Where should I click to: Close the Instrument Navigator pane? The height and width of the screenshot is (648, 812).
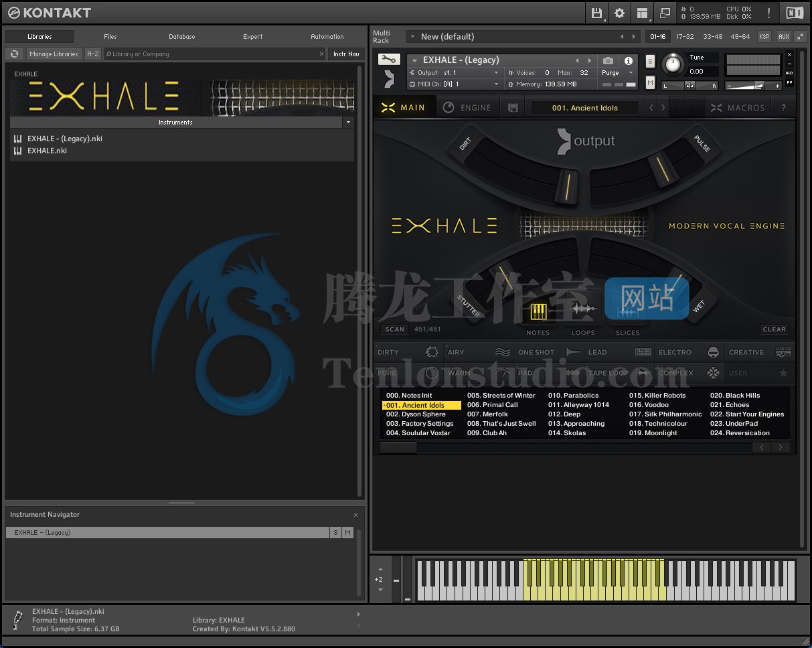[355, 515]
